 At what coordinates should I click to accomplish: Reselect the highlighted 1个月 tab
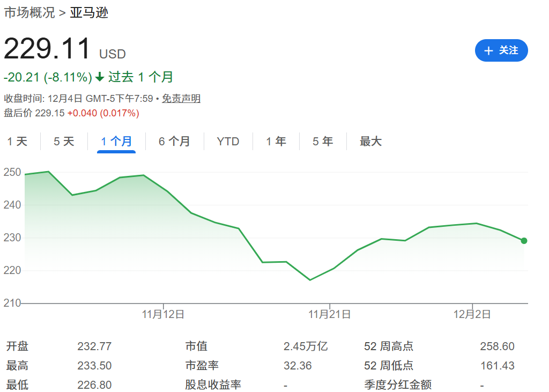[x=117, y=141]
